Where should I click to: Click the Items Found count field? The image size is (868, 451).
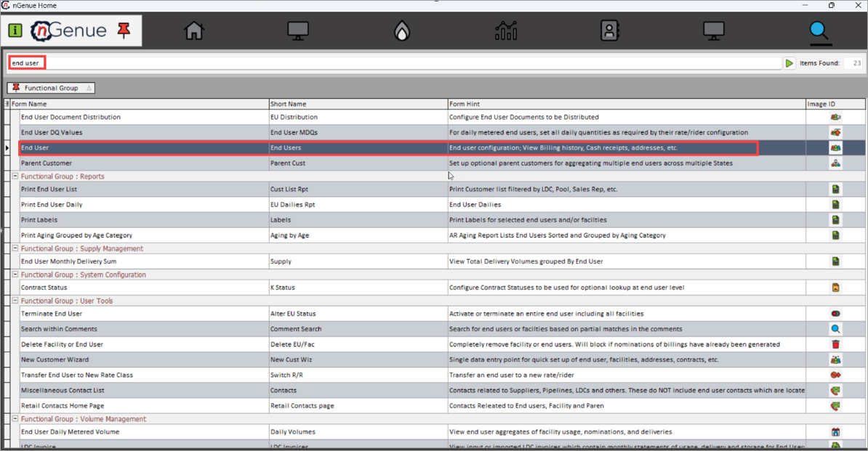854,63
